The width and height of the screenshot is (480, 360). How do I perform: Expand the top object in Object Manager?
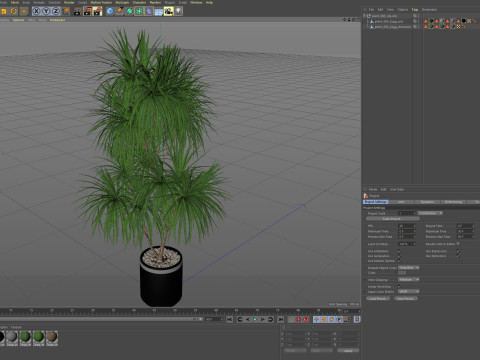pos(365,16)
